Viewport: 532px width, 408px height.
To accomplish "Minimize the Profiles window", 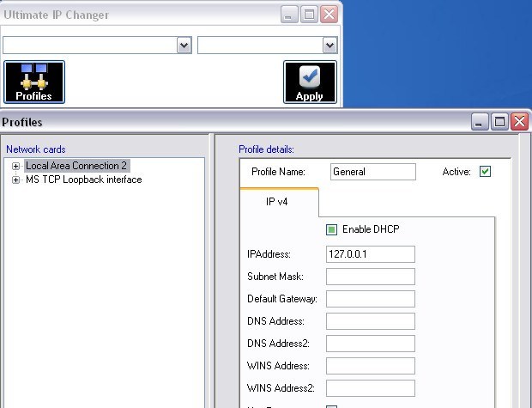I will point(480,122).
